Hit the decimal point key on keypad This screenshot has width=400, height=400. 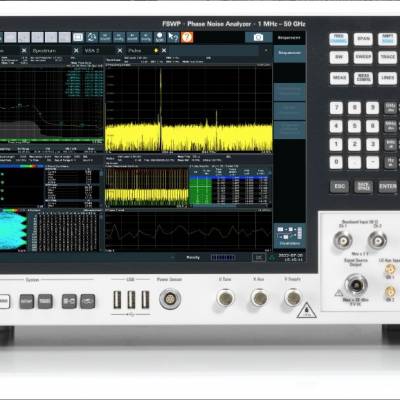tap(354, 162)
